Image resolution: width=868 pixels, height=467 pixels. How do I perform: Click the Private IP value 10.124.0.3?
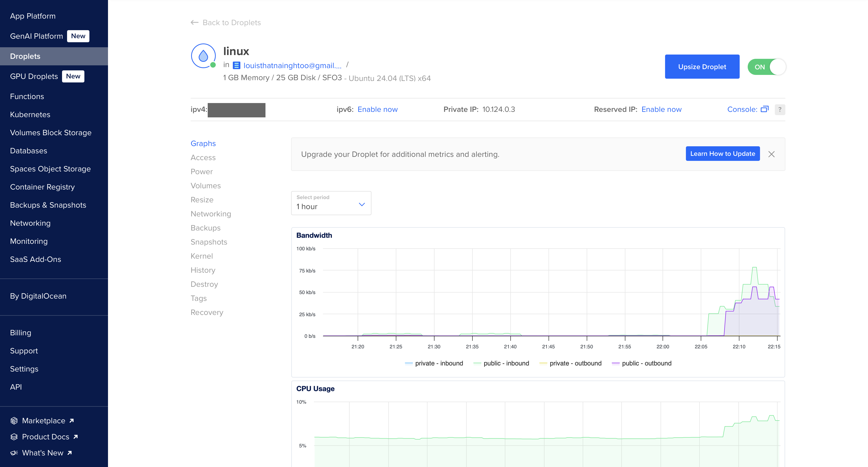point(498,109)
